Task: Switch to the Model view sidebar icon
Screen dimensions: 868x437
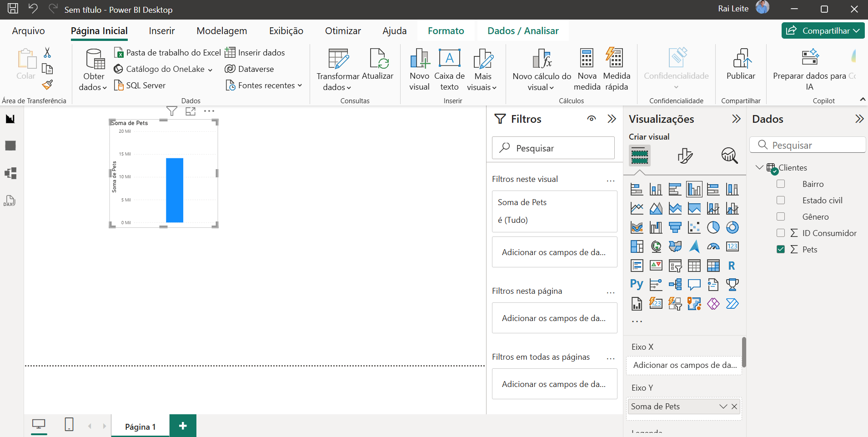Action: 10,173
